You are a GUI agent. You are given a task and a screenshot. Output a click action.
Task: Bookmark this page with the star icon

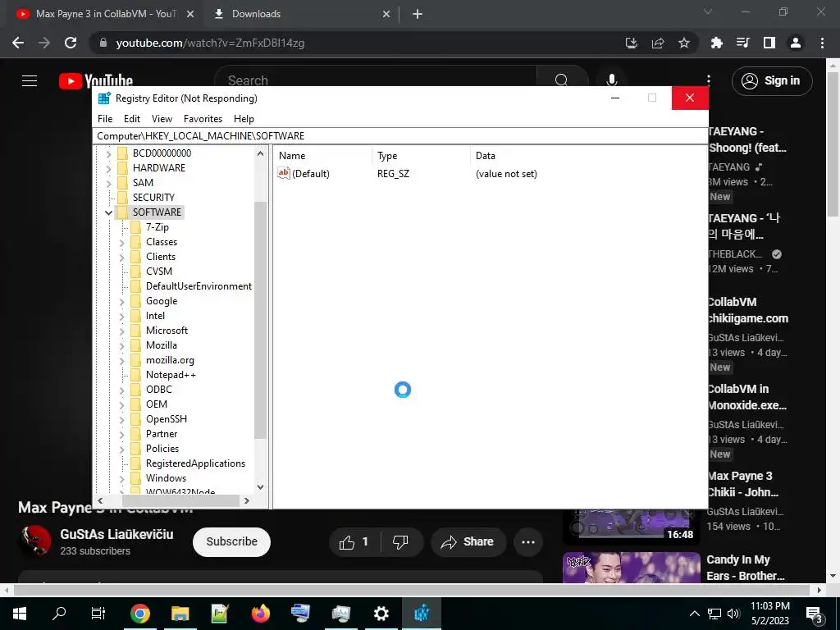coord(683,43)
